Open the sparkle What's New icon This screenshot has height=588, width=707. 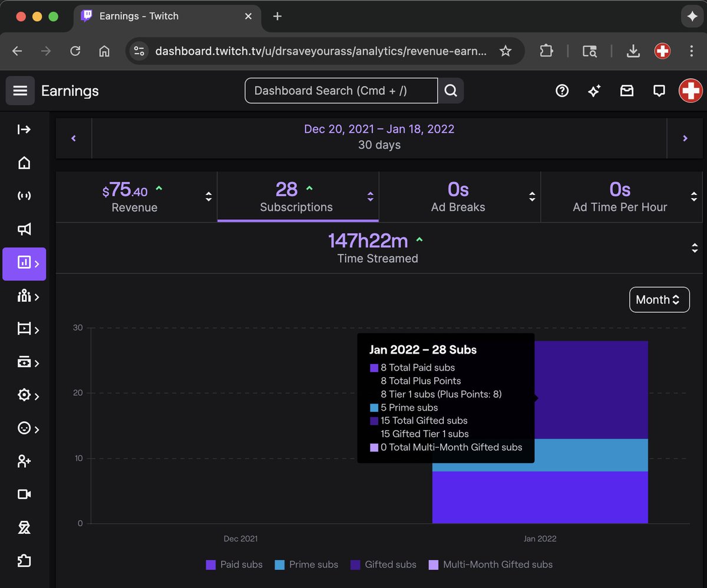(594, 91)
